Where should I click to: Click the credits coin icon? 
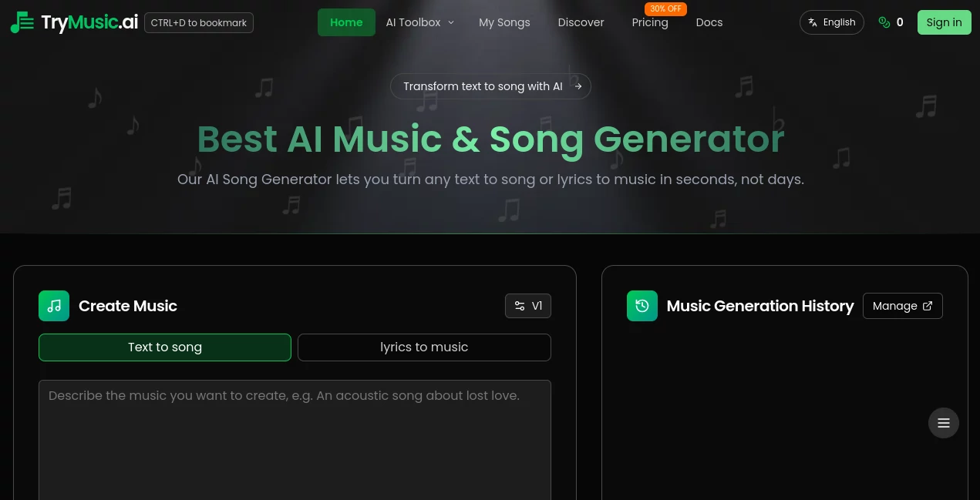(884, 22)
